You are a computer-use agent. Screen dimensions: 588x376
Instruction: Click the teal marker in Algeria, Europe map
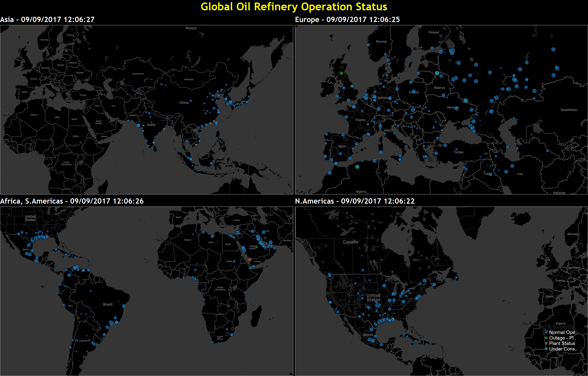click(357, 167)
